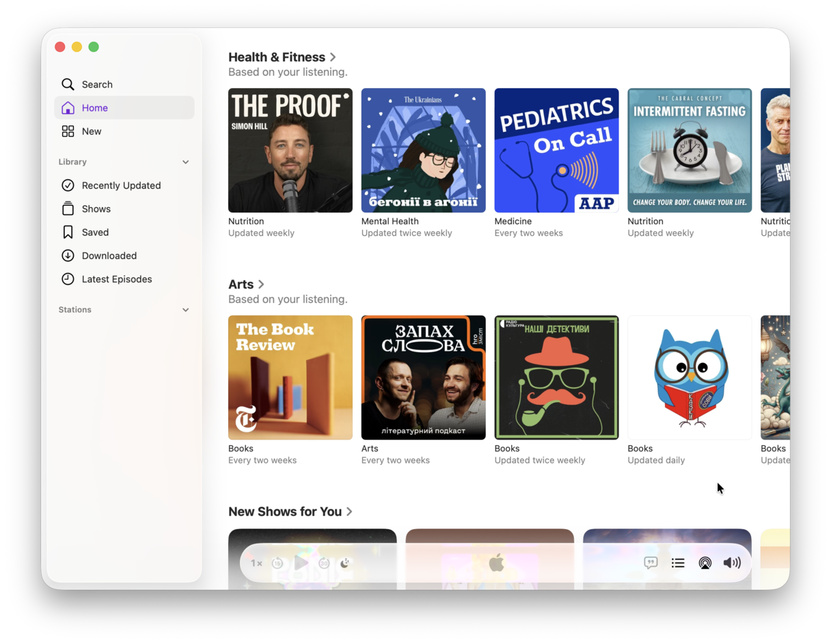Open the AirPlay output icon

705,563
